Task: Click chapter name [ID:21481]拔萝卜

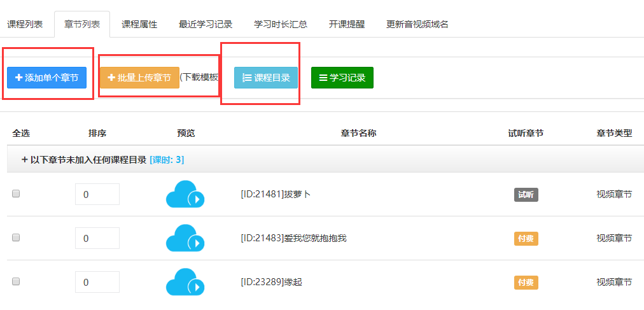Action: pyautogui.click(x=276, y=194)
